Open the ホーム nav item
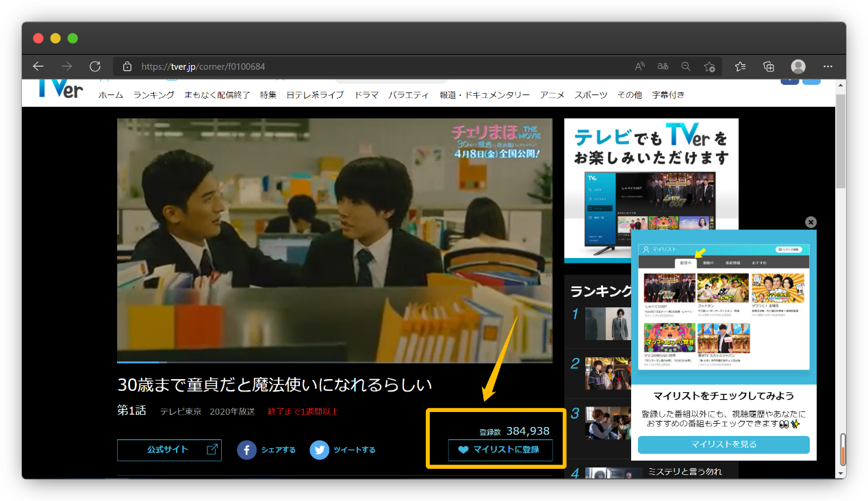 coord(111,95)
